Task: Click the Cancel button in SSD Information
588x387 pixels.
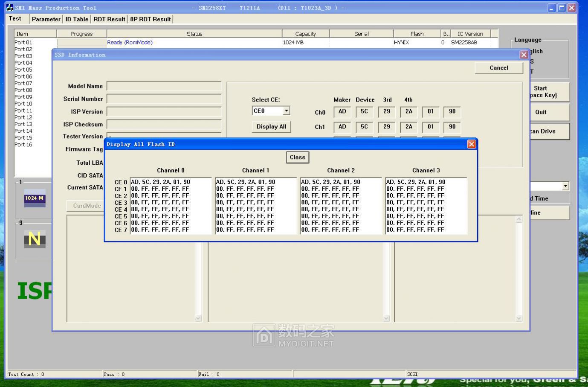Action: tap(499, 68)
